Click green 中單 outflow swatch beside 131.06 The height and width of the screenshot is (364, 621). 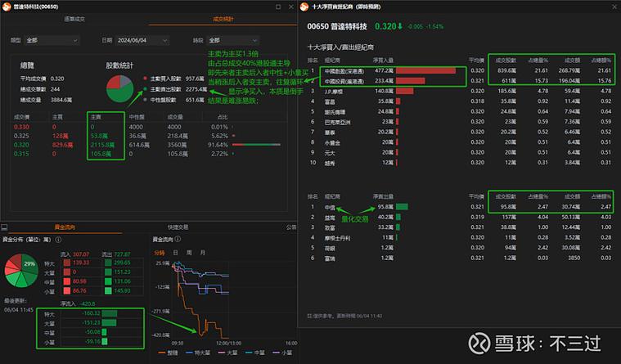tap(108, 281)
